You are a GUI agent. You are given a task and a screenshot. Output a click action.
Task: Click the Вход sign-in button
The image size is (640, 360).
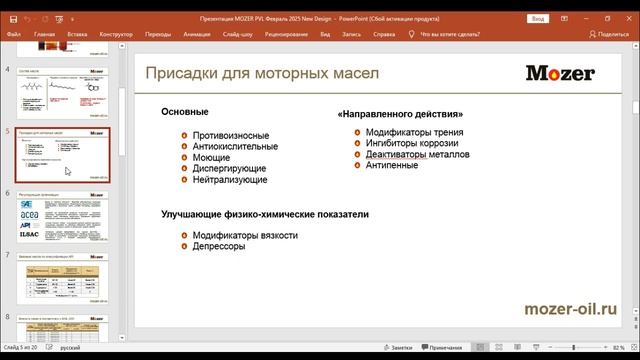538,19
